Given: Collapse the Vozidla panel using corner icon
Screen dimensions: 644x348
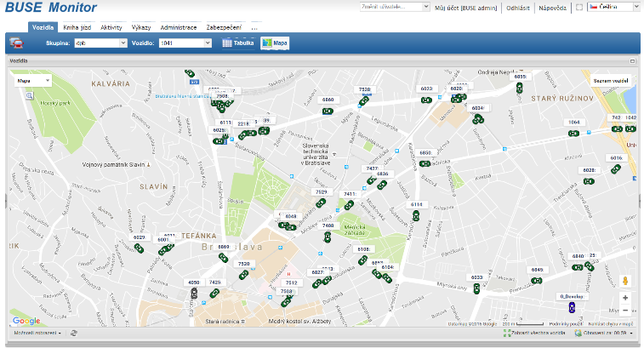Looking at the screenshot, I should coord(632,61).
